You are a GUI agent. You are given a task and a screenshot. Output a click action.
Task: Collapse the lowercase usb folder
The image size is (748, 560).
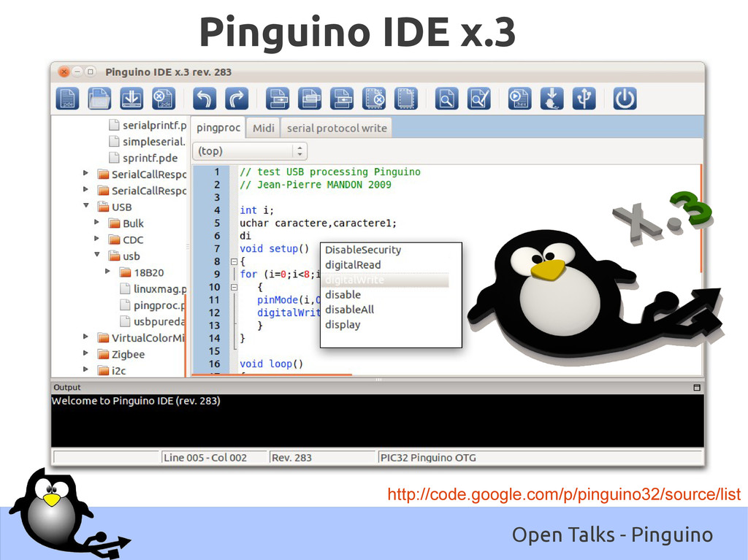[97, 255]
